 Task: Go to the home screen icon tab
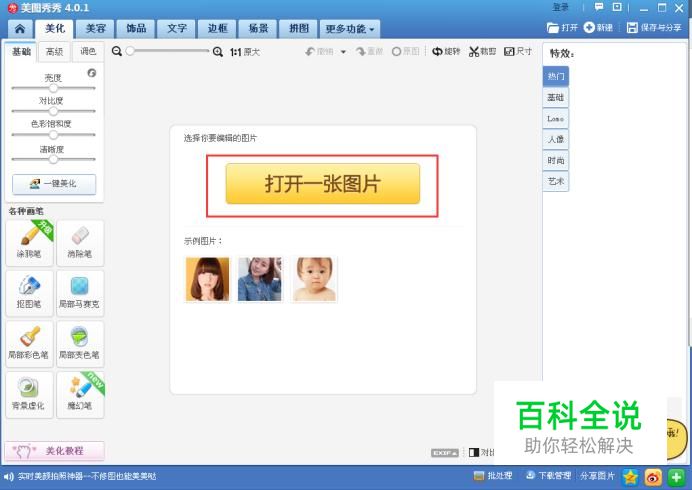click(20, 29)
